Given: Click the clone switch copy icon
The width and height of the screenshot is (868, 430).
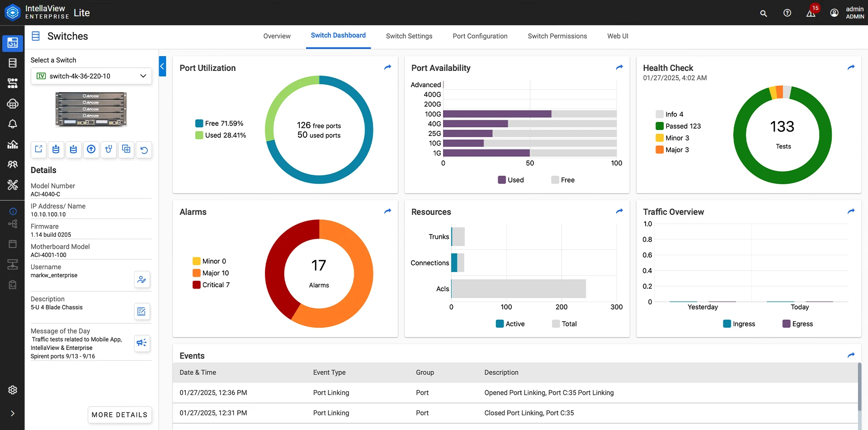Looking at the screenshot, I should (127, 150).
